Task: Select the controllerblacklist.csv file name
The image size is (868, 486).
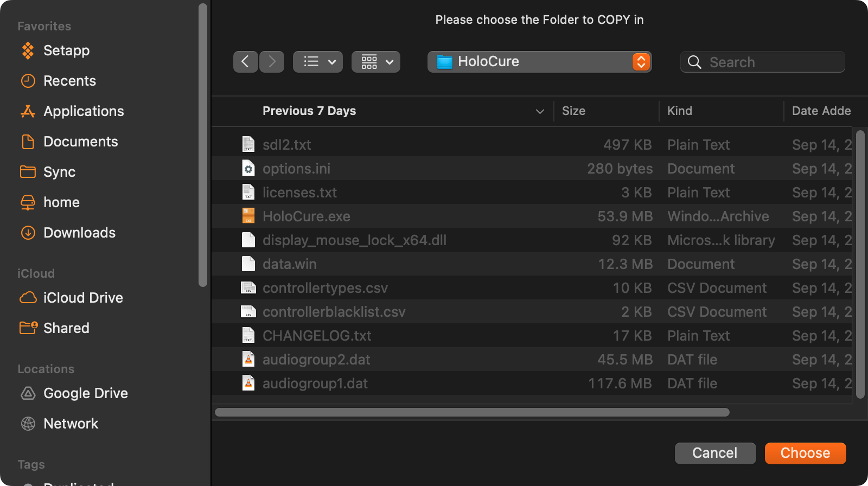Action: (x=334, y=312)
